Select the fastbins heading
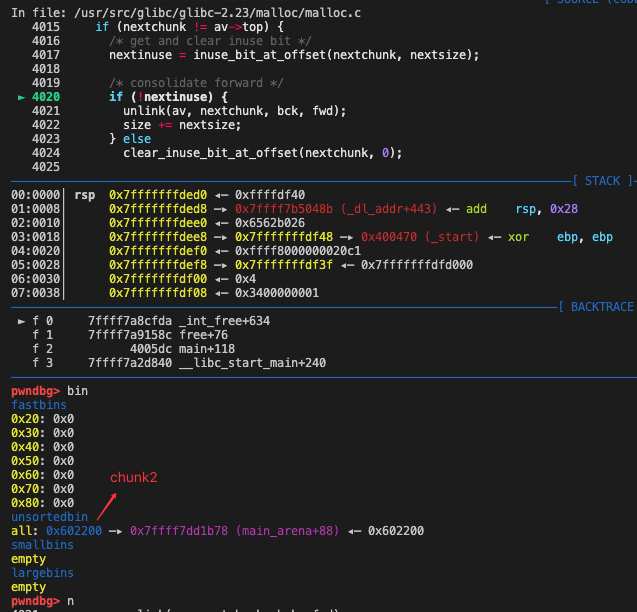The image size is (637, 612). coord(39,405)
